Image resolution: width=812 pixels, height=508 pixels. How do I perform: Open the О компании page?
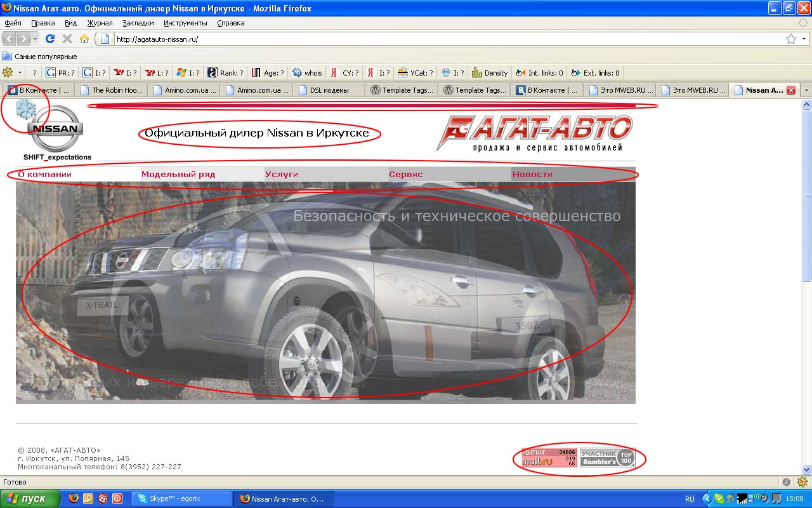(44, 175)
